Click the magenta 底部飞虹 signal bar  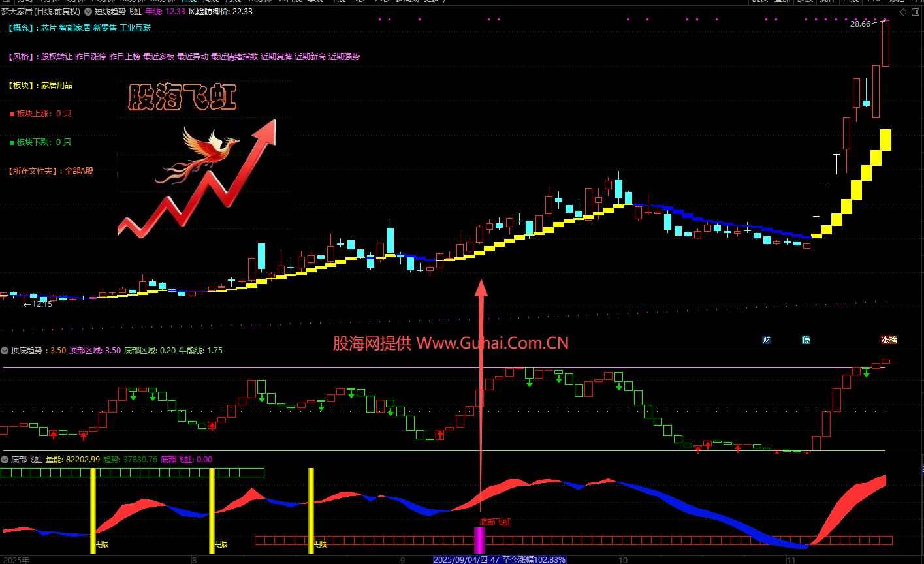click(x=479, y=540)
